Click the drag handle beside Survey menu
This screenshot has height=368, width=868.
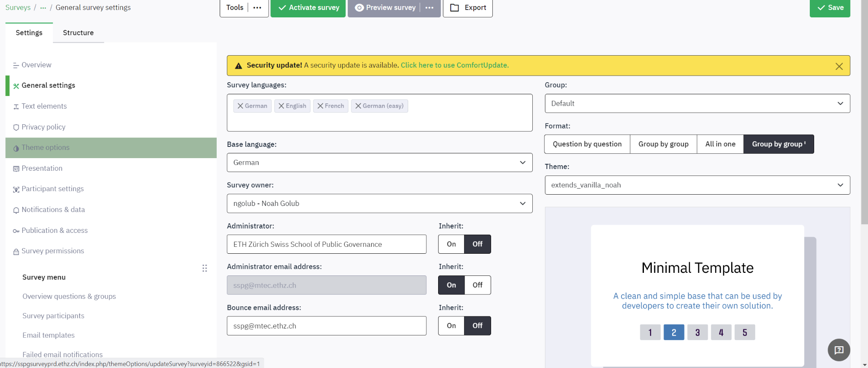[x=205, y=268]
